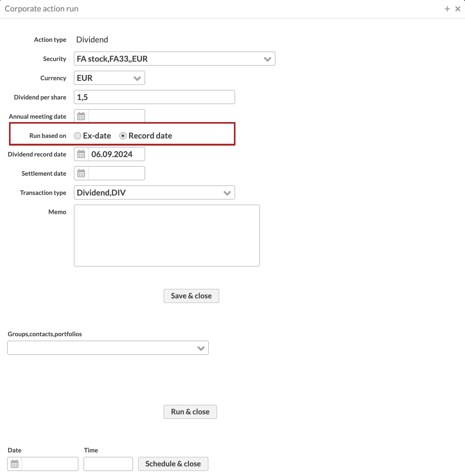Click the Run based on label

[48, 136]
